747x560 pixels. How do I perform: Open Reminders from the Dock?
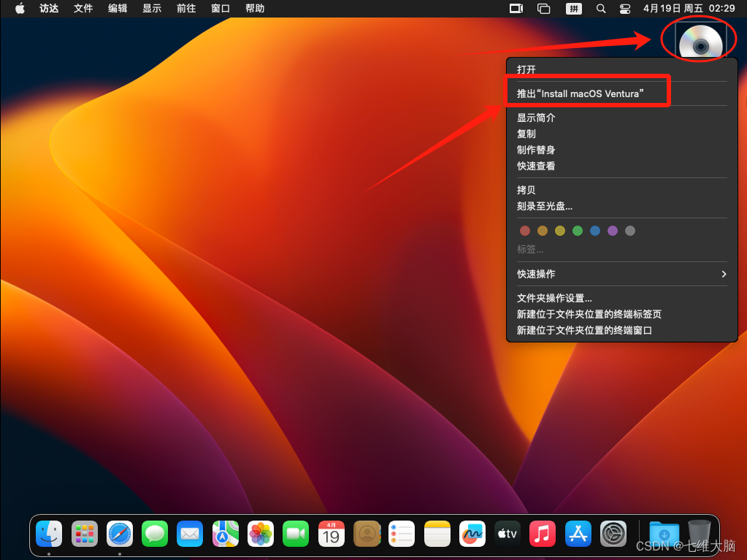click(x=402, y=534)
